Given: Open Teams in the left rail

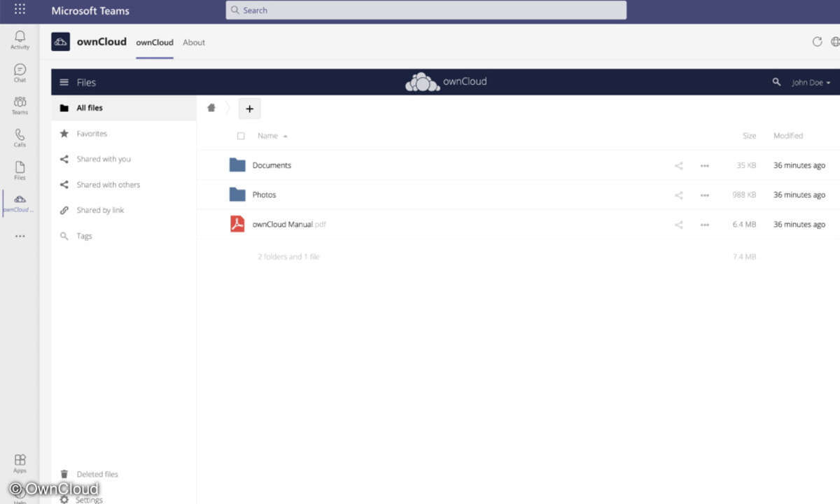Looking at the screenshot, I should pyautogui.click(x=20, y=105).
